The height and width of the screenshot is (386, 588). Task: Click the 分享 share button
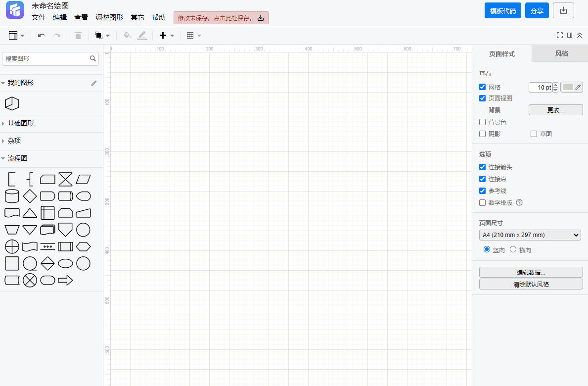[x=537, y=11]
